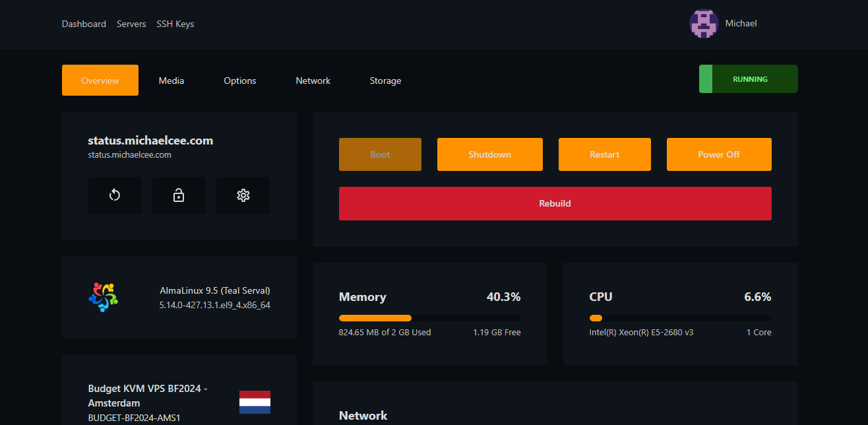Switch to the Media tab
The width and height of the screenshot is (868, 425).
tap(171, 81)
